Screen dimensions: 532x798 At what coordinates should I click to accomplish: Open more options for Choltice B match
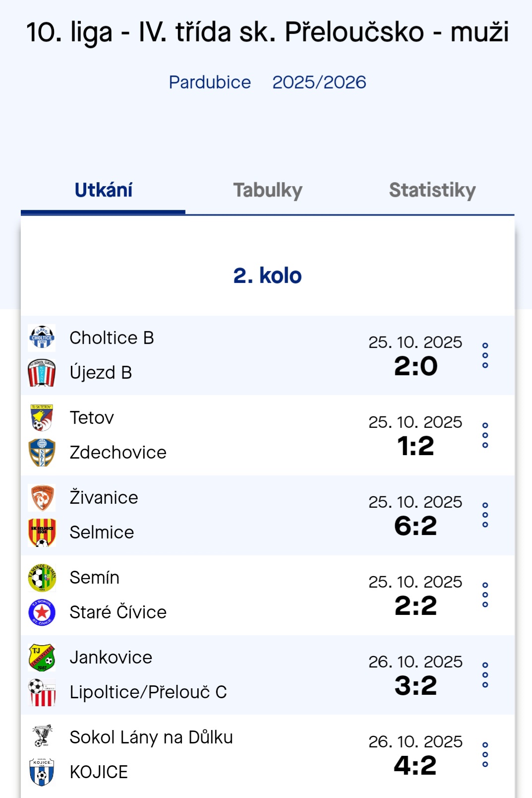(x=485, y=355)
